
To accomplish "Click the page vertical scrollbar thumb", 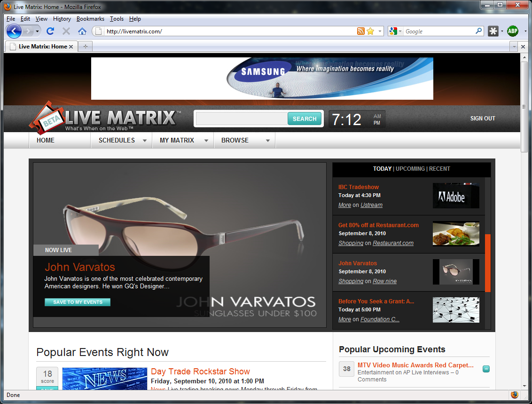I will (x=524, y=106).
